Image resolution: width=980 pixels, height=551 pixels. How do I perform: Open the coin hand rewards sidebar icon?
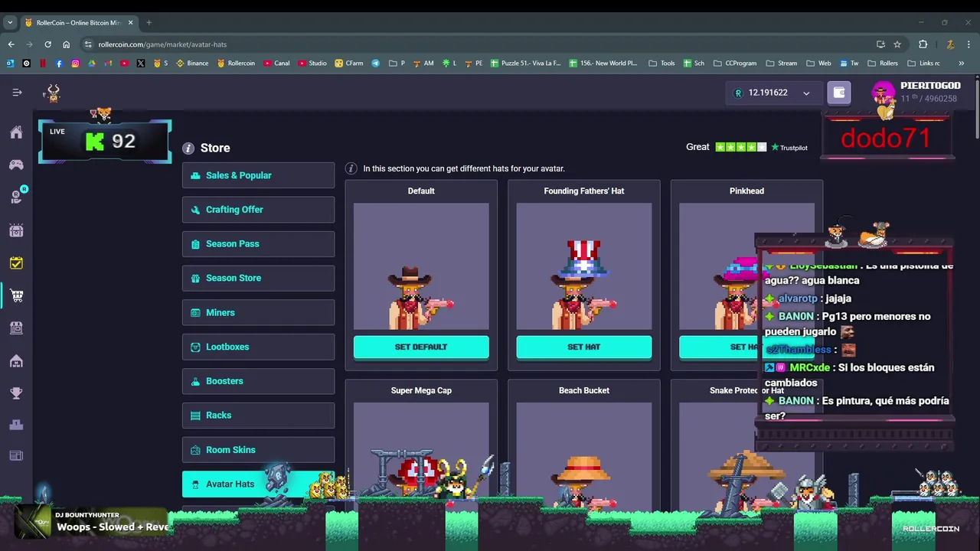[x=17, y=197]
